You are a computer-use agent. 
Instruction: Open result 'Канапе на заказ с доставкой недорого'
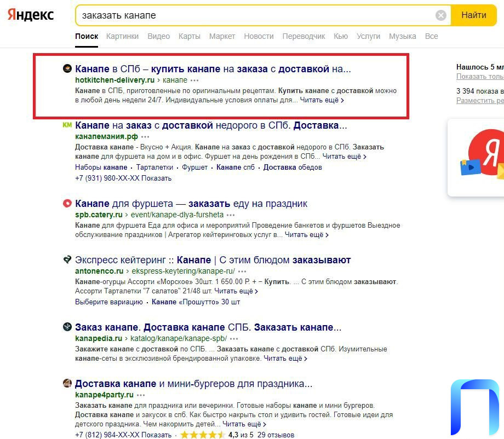point(211,125)
